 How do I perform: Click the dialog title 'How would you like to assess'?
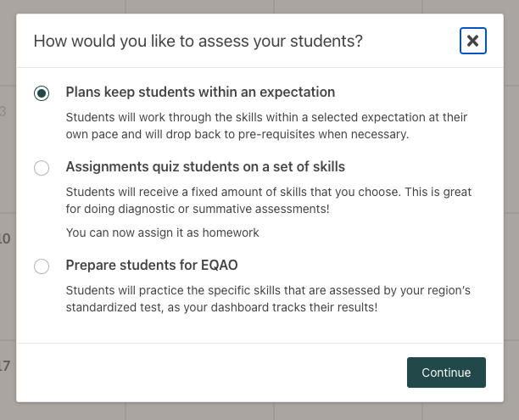tap(198, 41)
